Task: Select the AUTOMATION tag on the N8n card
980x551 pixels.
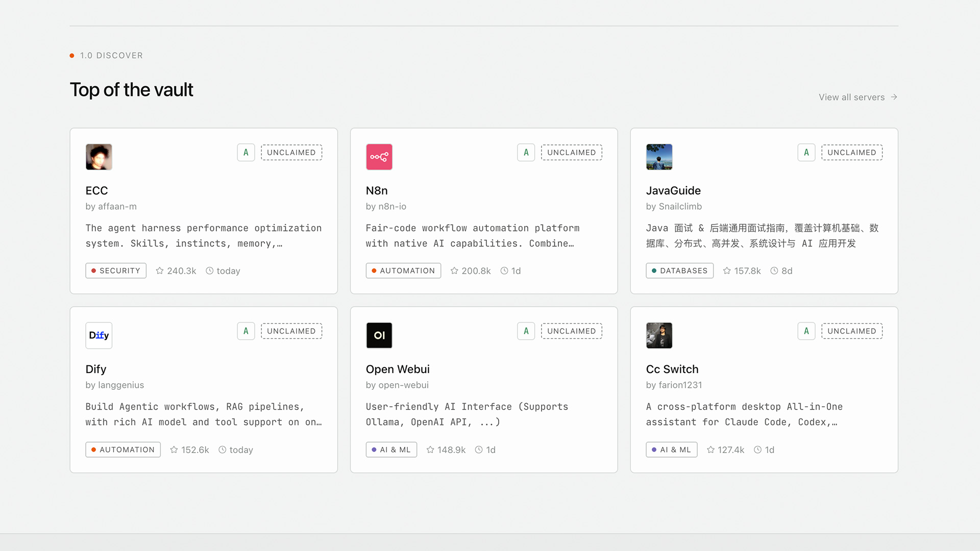Action: 403,271
